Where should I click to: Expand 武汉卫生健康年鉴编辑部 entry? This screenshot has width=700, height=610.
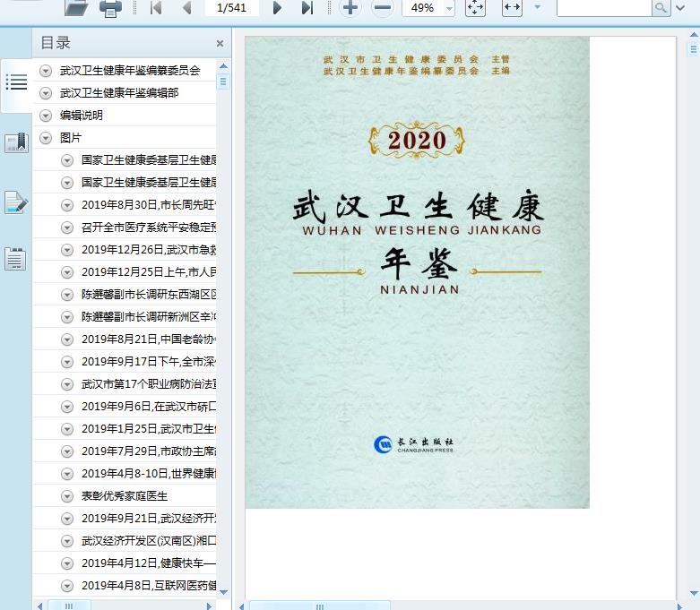(x=46, y=93)
